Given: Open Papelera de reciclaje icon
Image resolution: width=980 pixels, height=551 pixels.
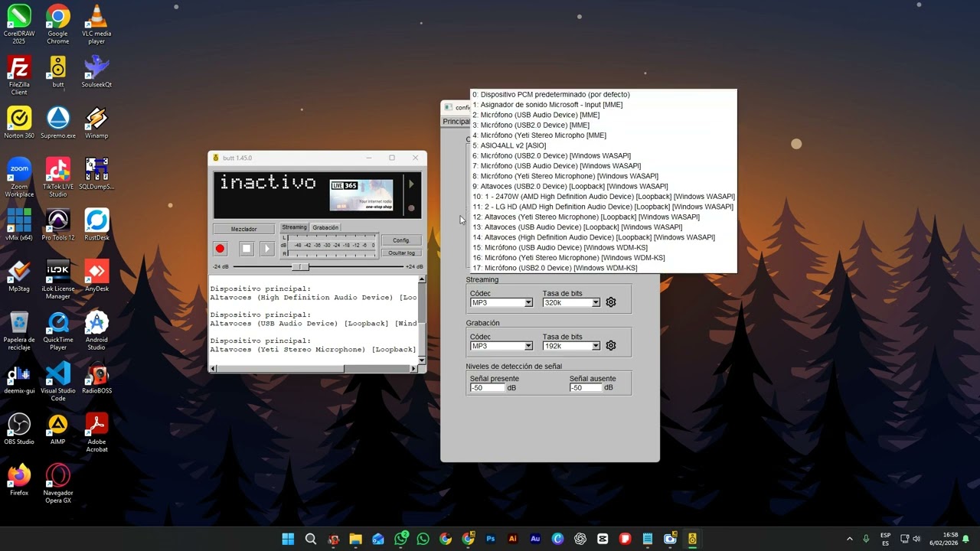Looking at the screenshot, I should 19,331.
